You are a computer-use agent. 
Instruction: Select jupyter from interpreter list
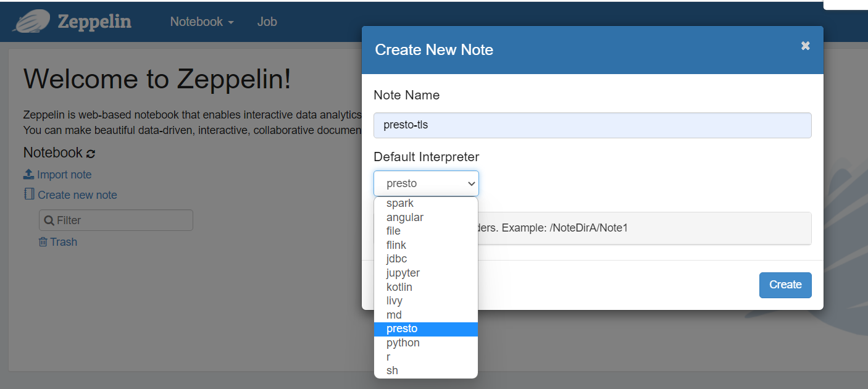[x=426, y=273]
